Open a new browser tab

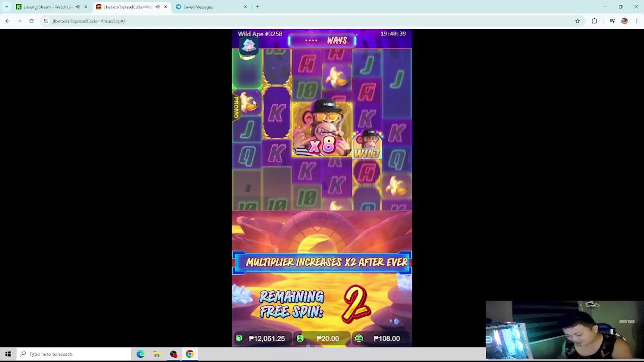(x=258, y=7)
